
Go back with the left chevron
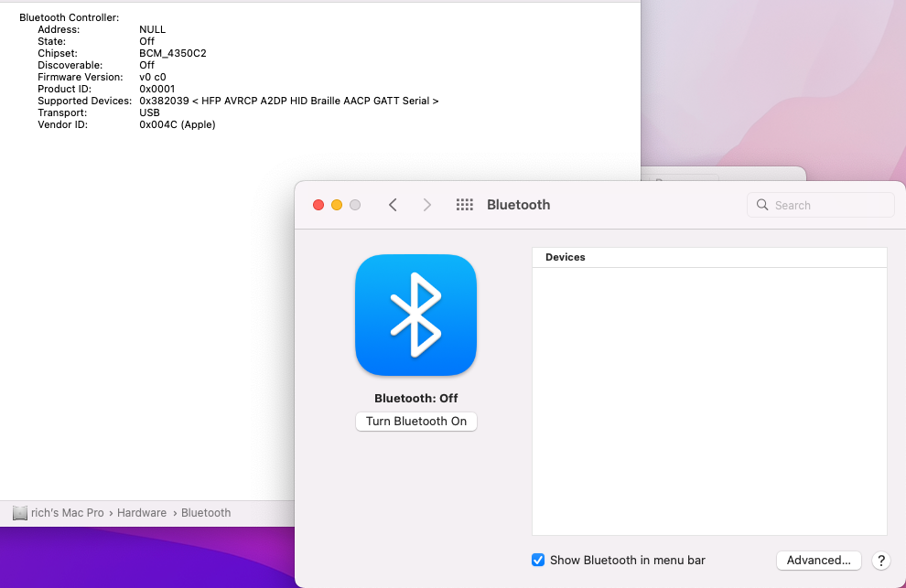coord(393,205)
